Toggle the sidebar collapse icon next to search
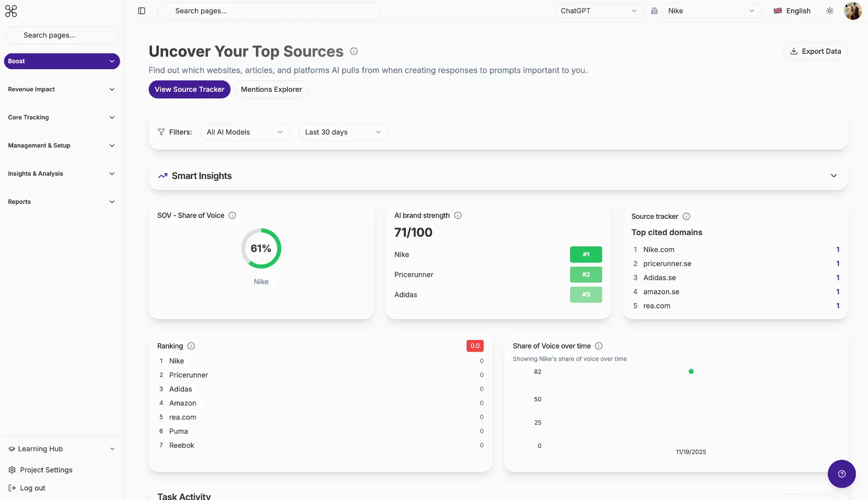The height and width of the screenshot is (500, 868). click(142, 10)
